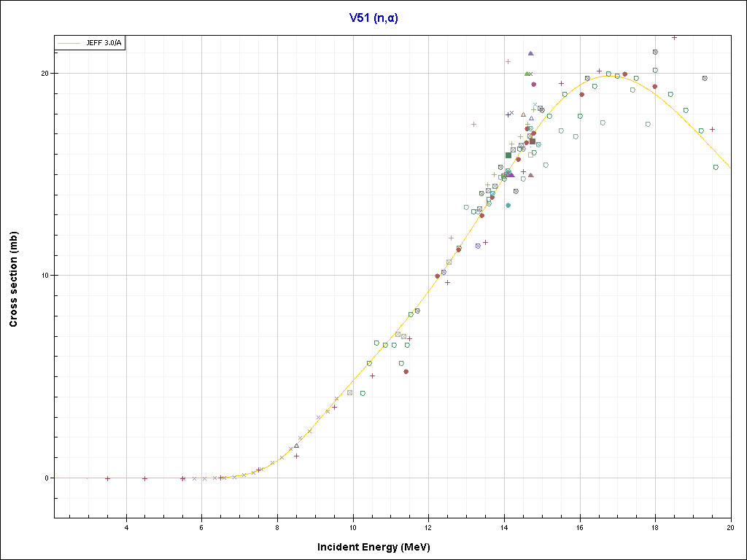
Task: Click the yellow line sample in legend
Action: pos(69,44)
